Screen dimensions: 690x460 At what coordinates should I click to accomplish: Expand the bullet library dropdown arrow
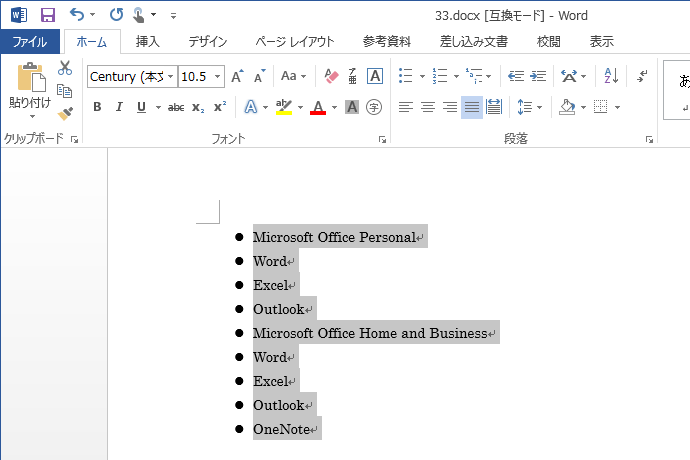422,76
